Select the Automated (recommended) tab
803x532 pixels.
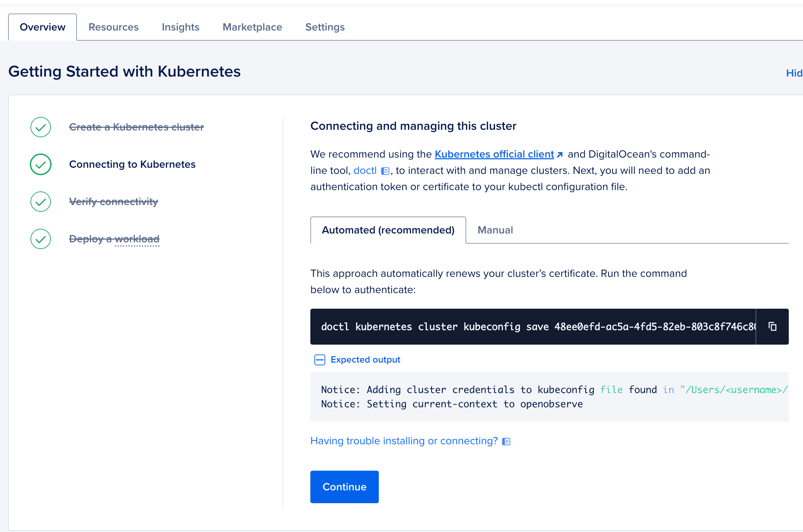click(388, 230)
